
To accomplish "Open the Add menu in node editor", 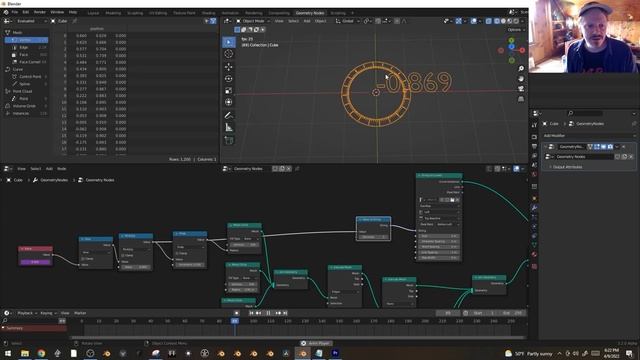I will click(x=49, y=169).
